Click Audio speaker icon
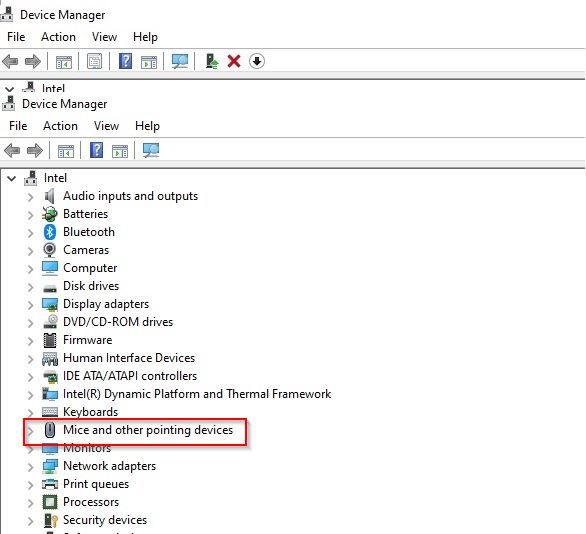The width and height of the screenshot is (586, 534). [49, 196]
